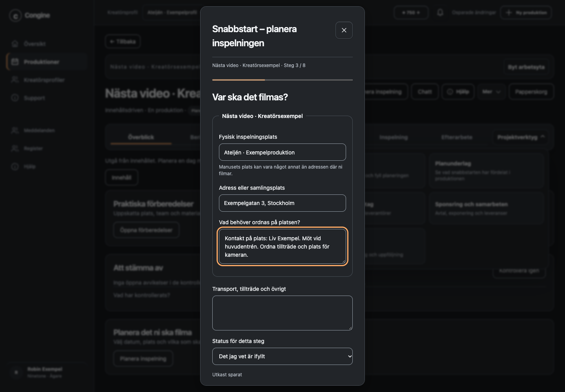Open the Status för detta steg dropdown
This screenshot has height=392, width=565.
[x=282, y=356]
